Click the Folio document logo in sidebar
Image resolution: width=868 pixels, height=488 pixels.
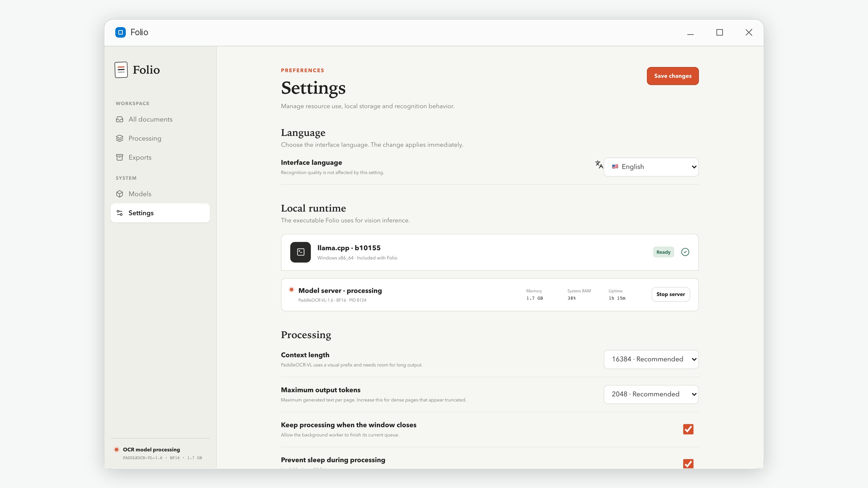coord(121,70)
